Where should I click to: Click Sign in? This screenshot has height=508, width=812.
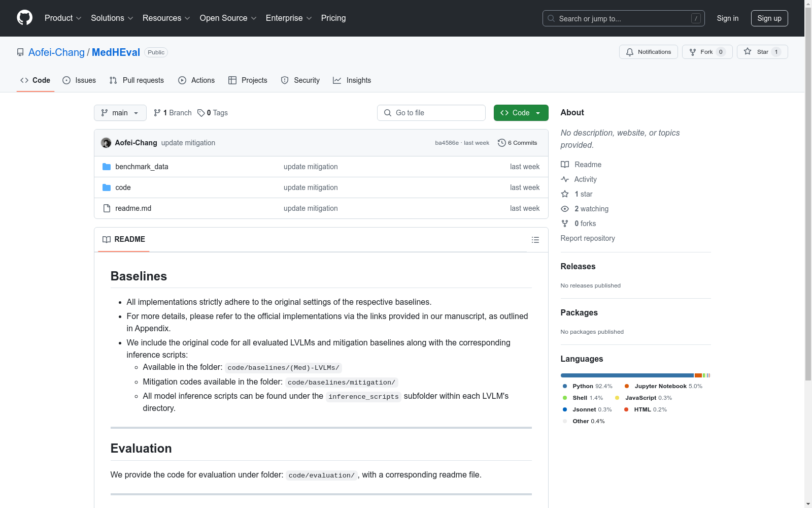click(728, 18)
